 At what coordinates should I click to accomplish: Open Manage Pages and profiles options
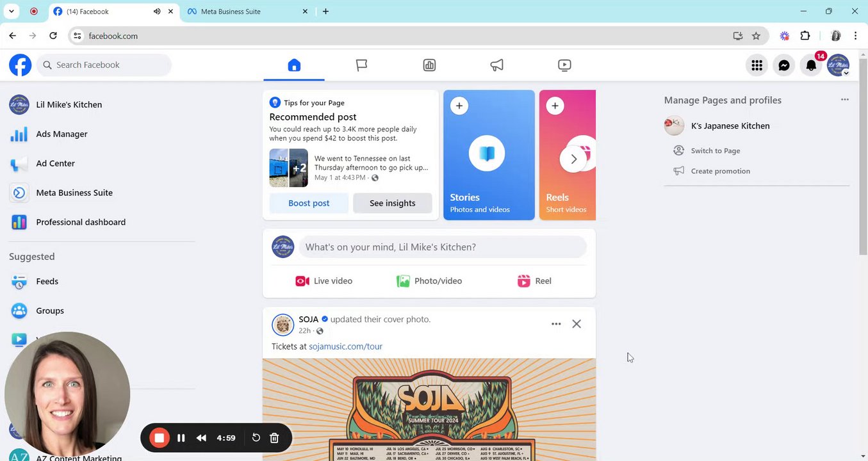tap(845, 100)
